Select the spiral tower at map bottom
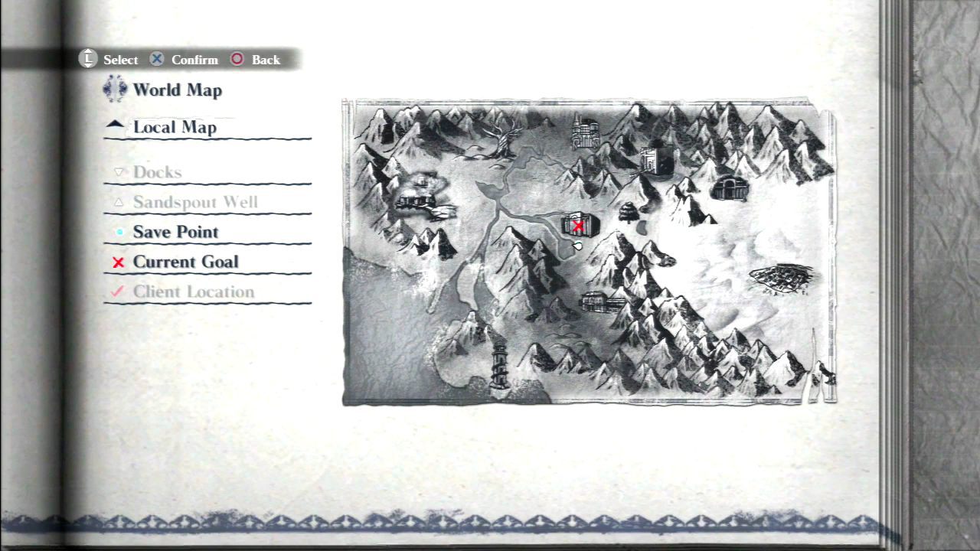Screen dimensions: 980x551 point(499,364)
